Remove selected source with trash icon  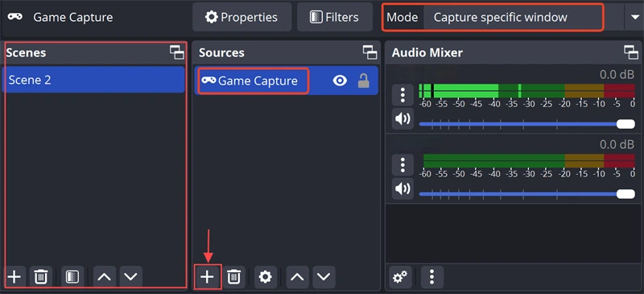[x=233, y=277]
